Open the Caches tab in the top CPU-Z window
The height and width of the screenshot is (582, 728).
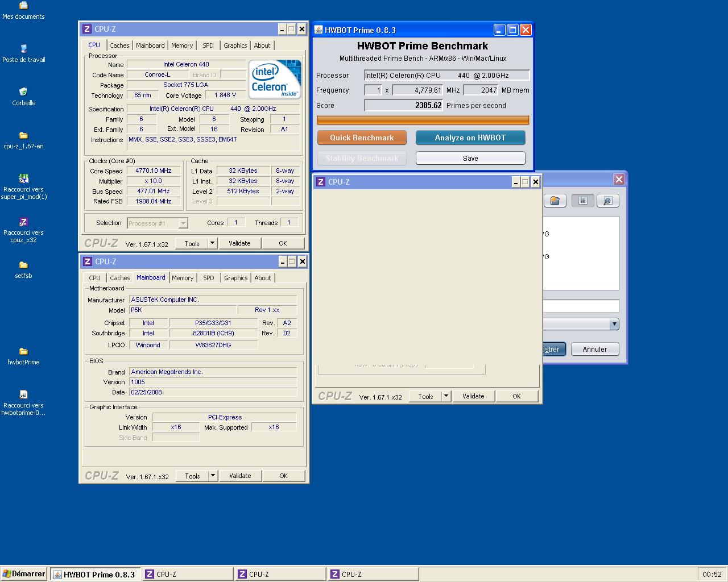[119, 45]
